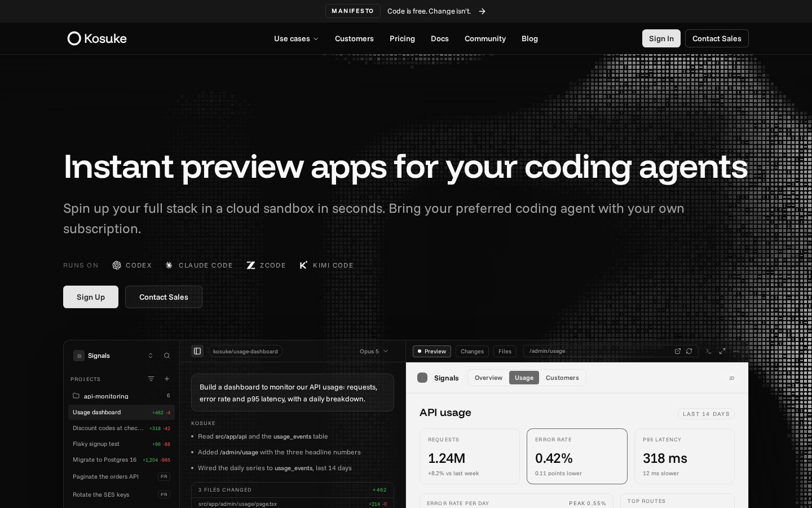The image size is (812, 508).
Task: Click the SI workspace avatar
Action: 79,356
